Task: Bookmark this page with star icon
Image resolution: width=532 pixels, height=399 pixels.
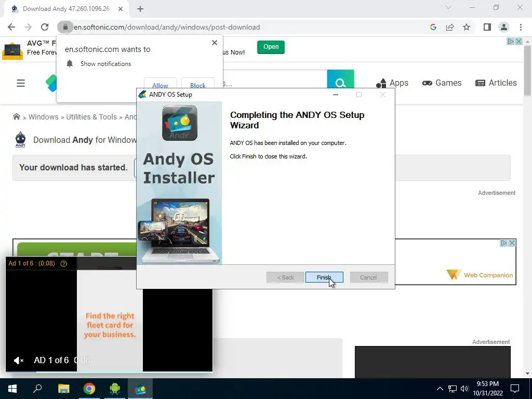Action: click(467, 27)
